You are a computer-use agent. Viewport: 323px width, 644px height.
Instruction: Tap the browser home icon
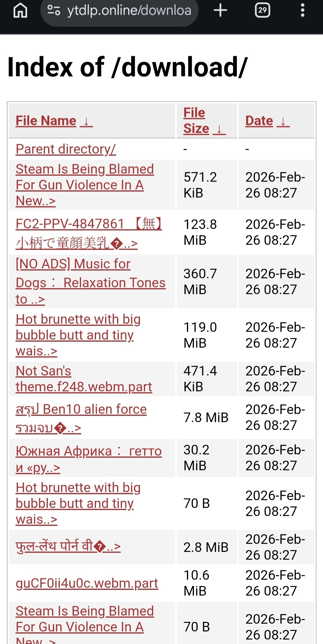tap(20, 11)
